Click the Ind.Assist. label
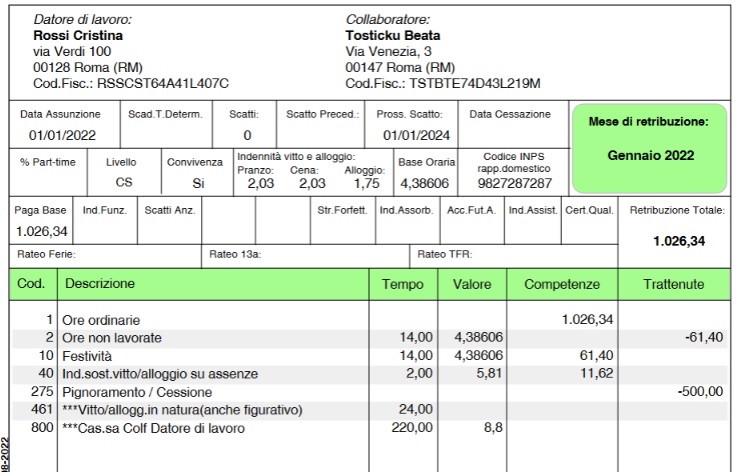 (533, 210)
